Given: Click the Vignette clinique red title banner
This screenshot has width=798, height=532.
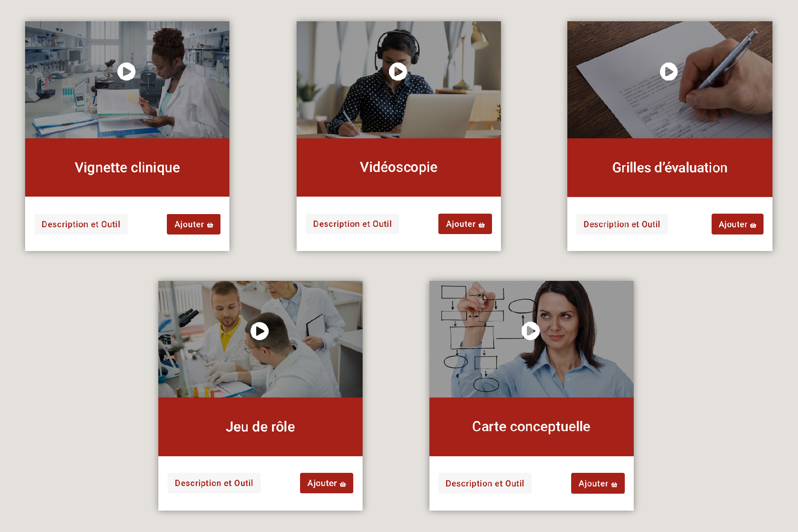Looking at the screenshot, I should [127, 167].
